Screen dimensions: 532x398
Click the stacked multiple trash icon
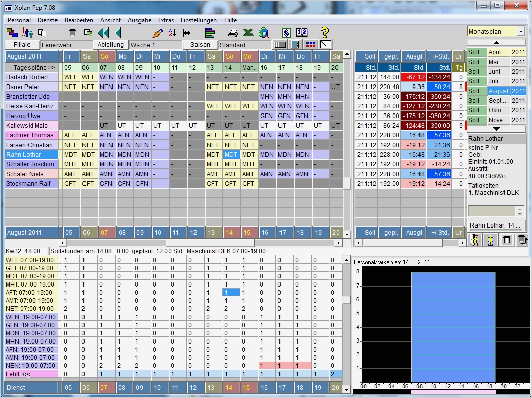(522, 240)
